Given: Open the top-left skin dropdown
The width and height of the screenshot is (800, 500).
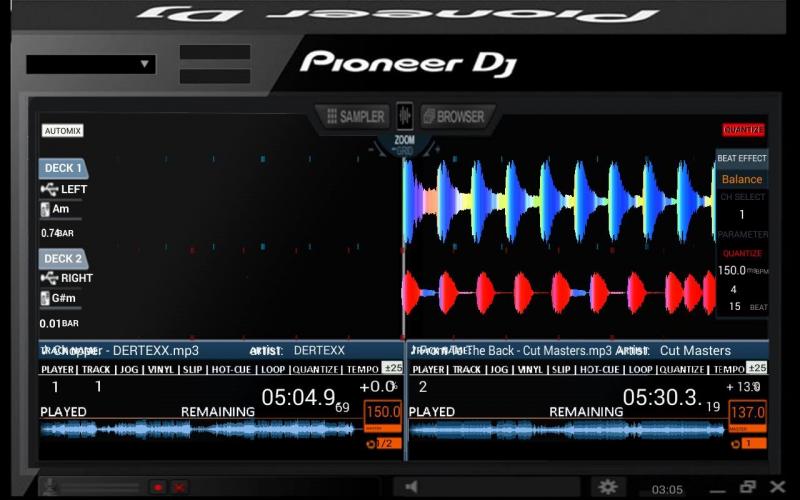Looking at the screenshot, I should coord(91,64).
